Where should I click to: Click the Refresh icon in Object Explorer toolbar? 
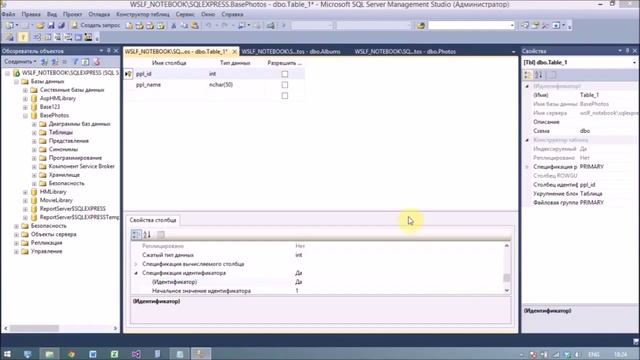(x=86, y=62)
